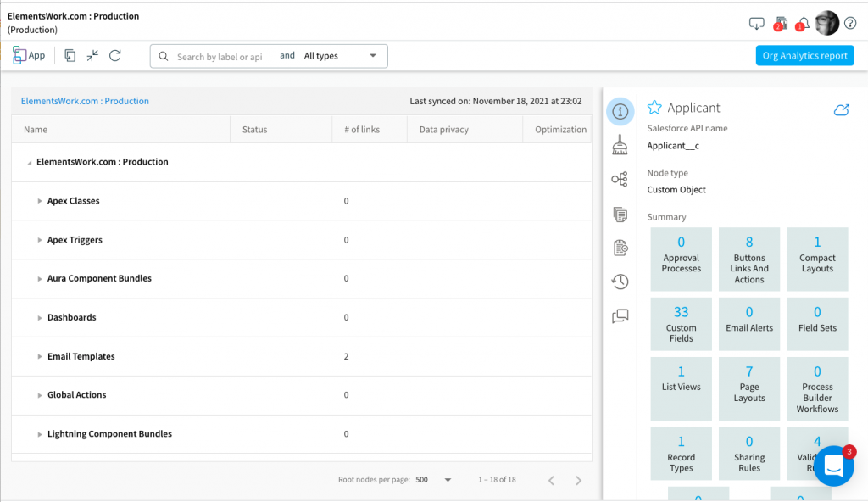Viewport: 868px width, 502px height.
Task: Open the ElementsWork.com : Production link
Action: (85, 101)
